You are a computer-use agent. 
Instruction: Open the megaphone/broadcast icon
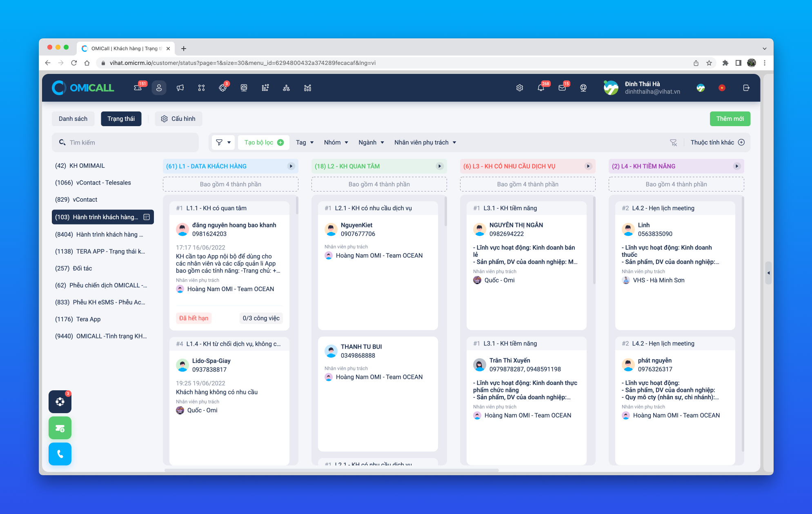pyautogui.click(x=179, y=88)
